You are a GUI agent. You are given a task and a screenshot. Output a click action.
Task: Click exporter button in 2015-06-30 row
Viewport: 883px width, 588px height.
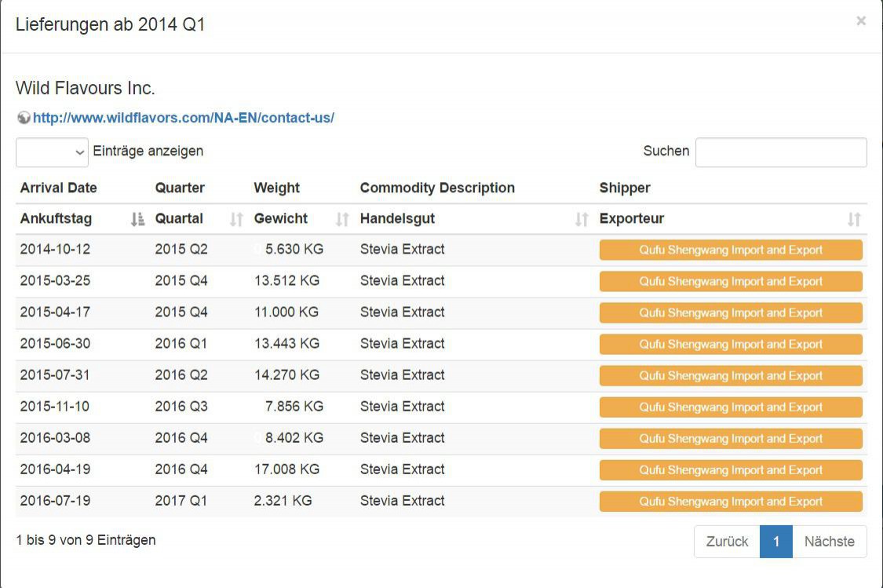[731, 345]
